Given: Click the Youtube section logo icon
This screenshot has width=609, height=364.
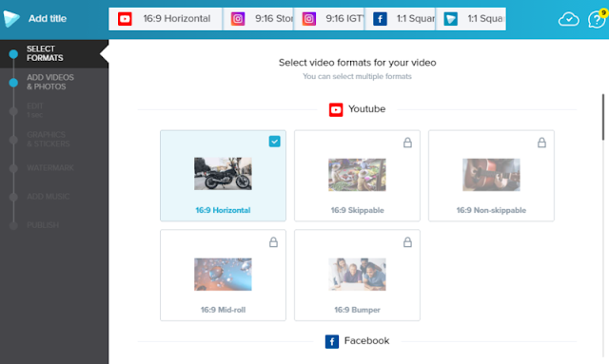Looking at the screenshot, I should (x=336, y=109).
